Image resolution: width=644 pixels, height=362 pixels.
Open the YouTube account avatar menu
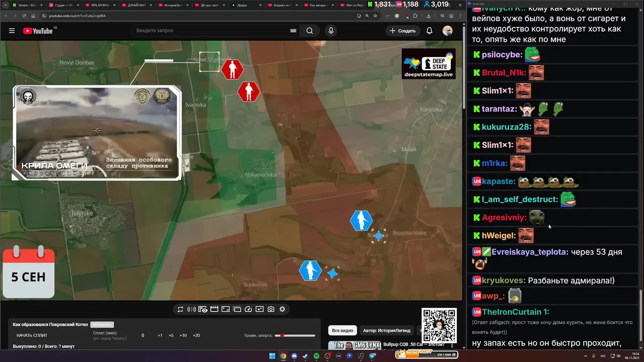point(447,31)
